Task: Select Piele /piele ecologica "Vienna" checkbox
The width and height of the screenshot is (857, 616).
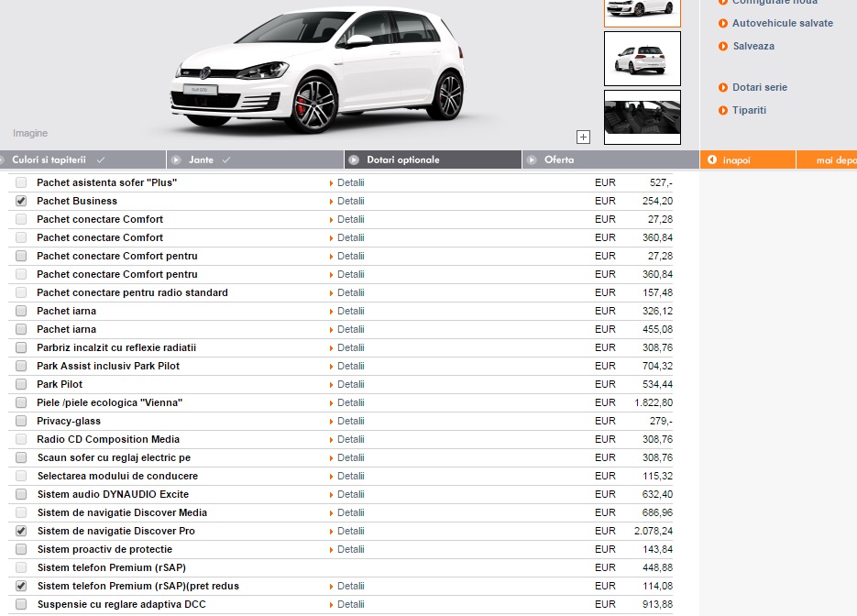Action: tap(21, 402)
